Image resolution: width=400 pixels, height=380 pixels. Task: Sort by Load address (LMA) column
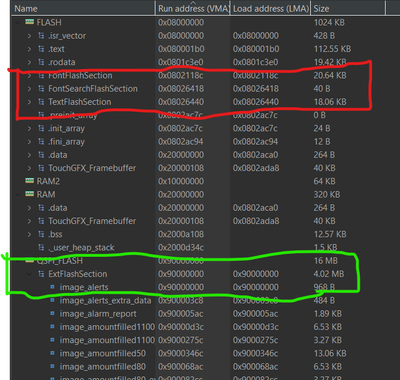click(270, 8)
